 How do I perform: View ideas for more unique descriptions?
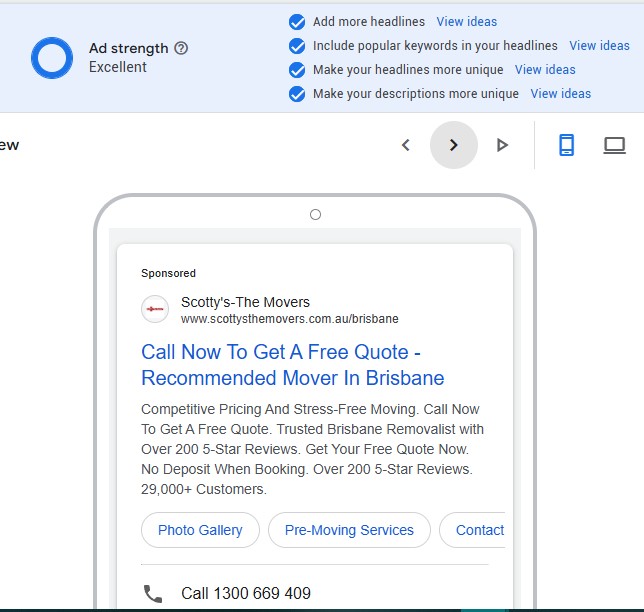(x=561, y=94)
